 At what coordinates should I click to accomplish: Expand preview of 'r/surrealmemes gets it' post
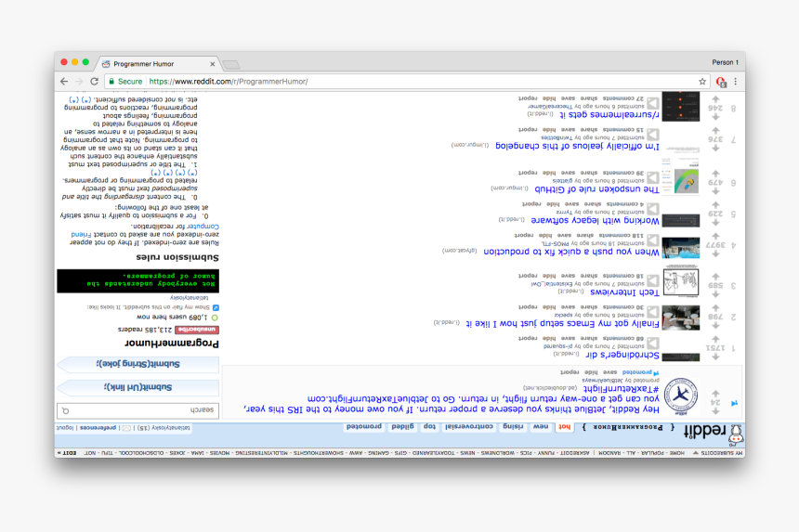click(653, 103)
